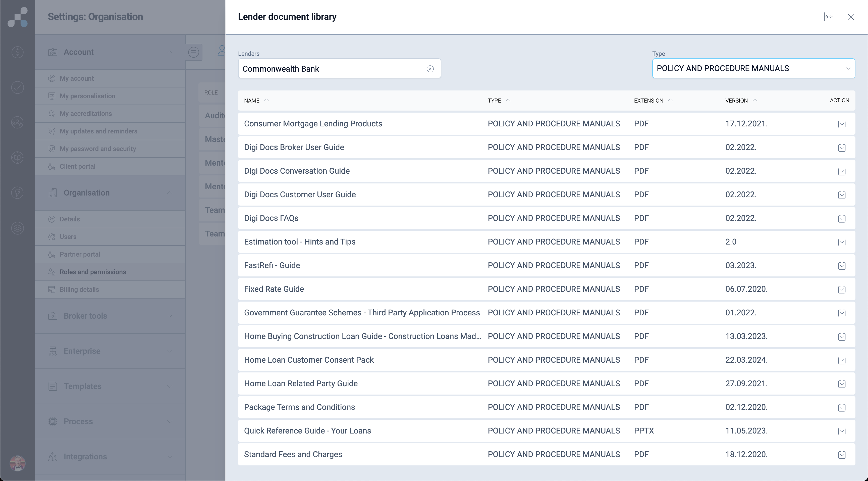Open the lightning bolt sidebar icon
This screenshot has width=868, height=481.
18,193
